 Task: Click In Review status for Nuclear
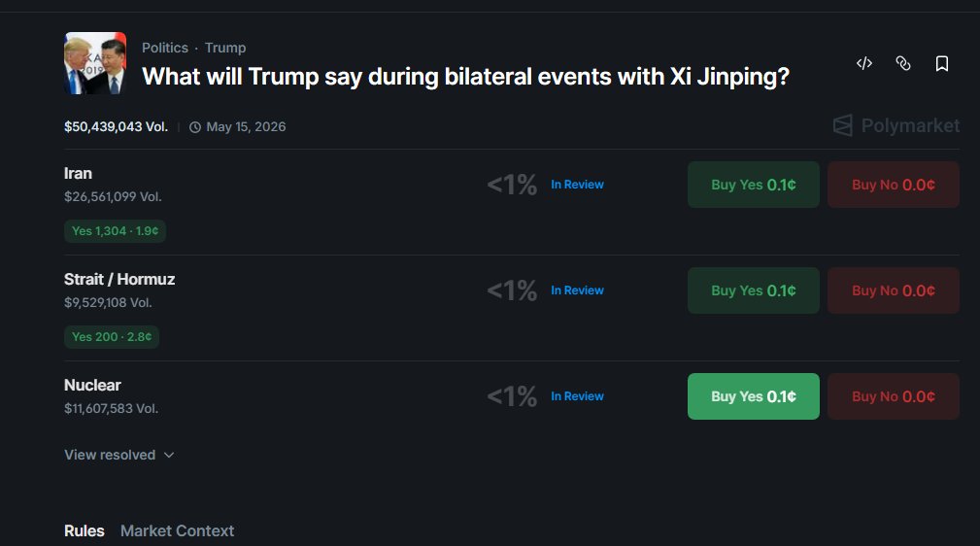[x=577, y=396]
